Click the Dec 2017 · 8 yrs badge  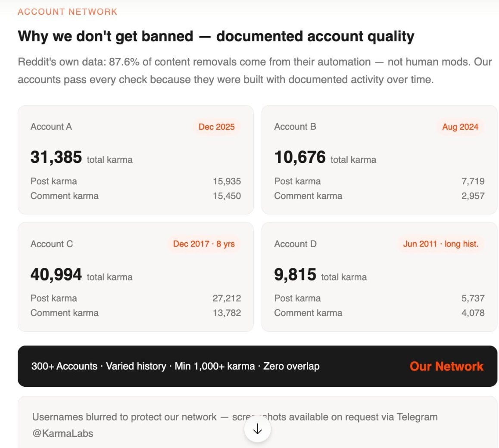204,244
